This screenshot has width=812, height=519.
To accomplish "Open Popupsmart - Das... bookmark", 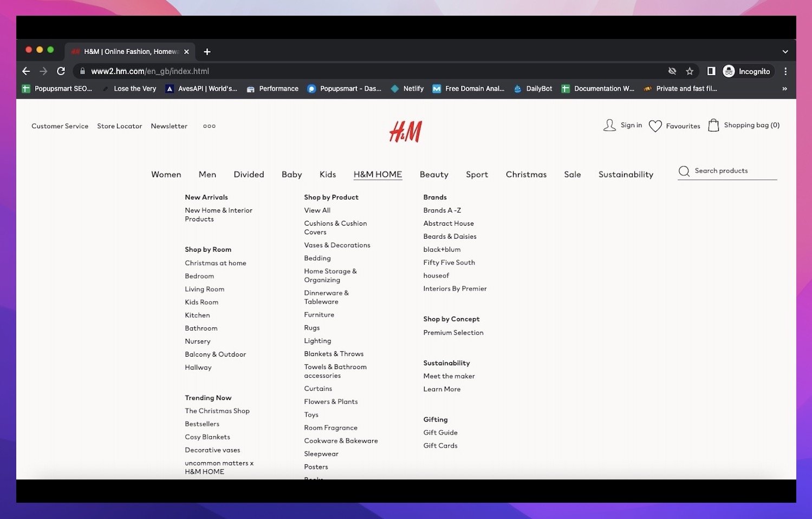I will click(x=344, y=88).
